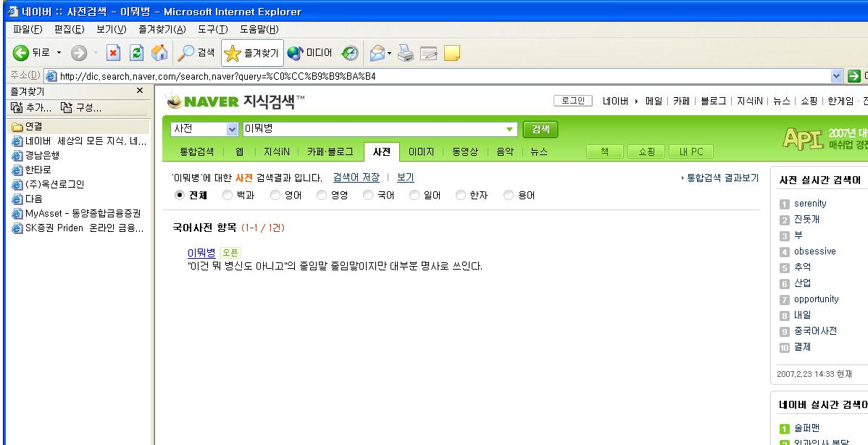Click the Edit page toolbar icon
This screenshot has width=868, height=445.
pos(428,53)
